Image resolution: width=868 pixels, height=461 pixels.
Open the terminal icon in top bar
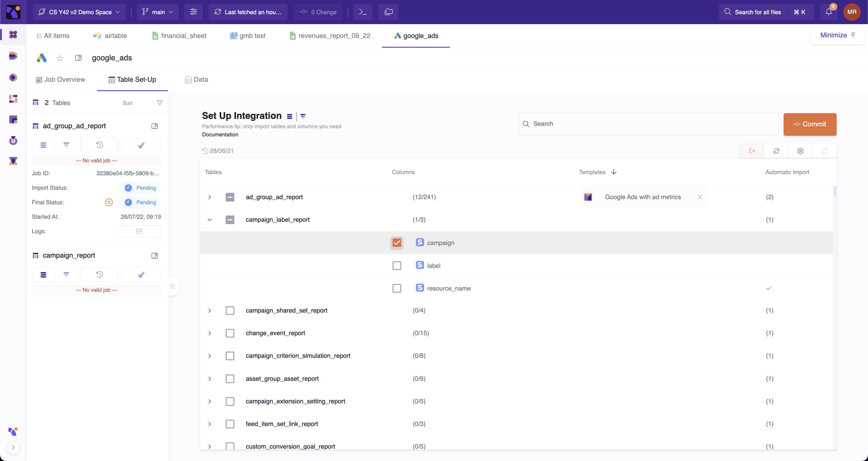click(x=363, y=12)
